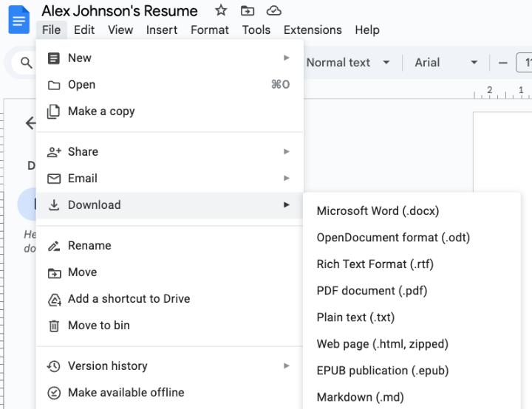
Task: Open the File menu
Action: click(51, 30)
